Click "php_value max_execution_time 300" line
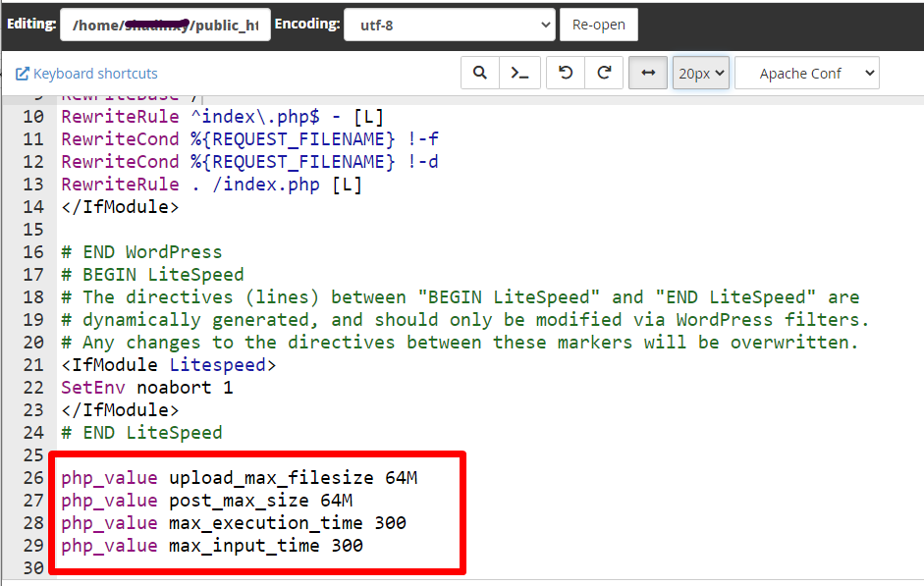 point(234,523)
